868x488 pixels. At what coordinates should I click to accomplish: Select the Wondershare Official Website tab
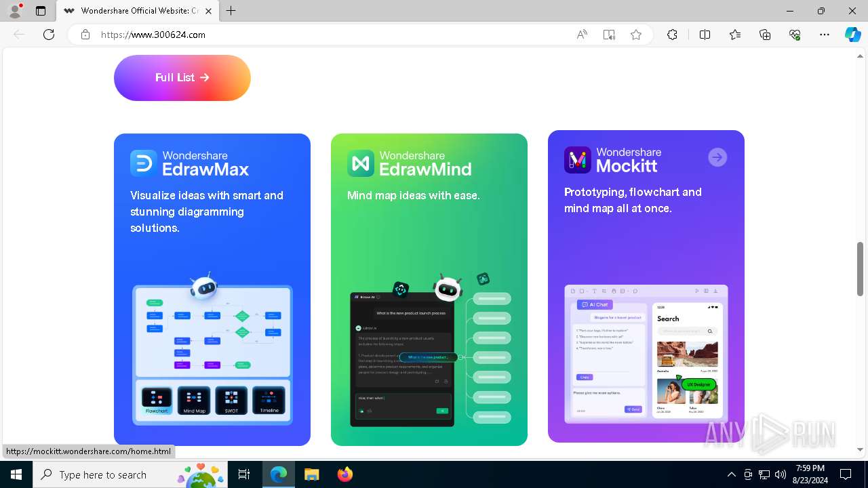coord(138,11)
